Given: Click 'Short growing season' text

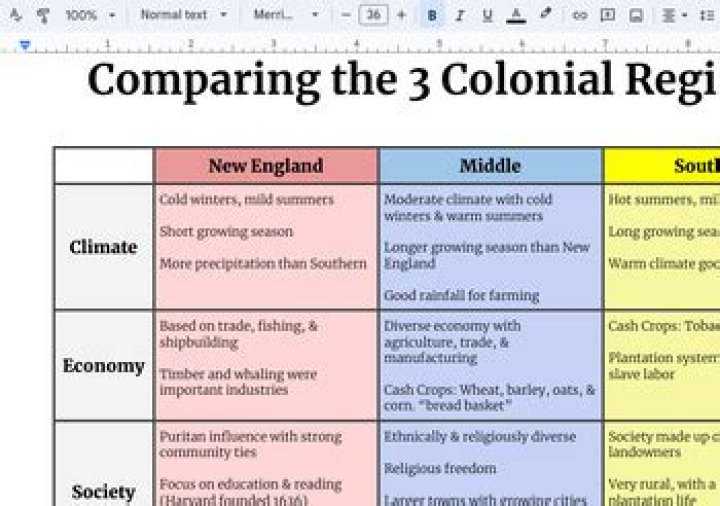Looking at the screenshot, I should (226, 232).
